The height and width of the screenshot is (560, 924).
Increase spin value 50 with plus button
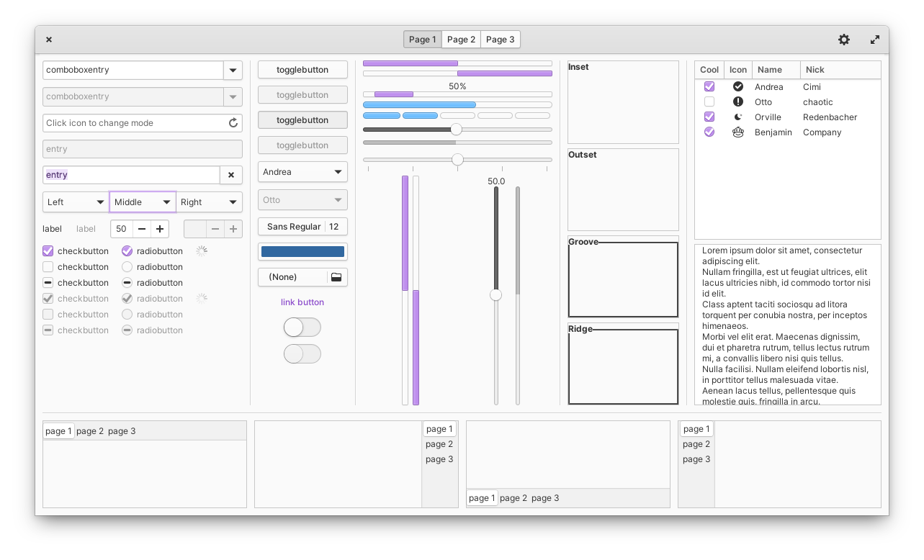click(160, 229)
